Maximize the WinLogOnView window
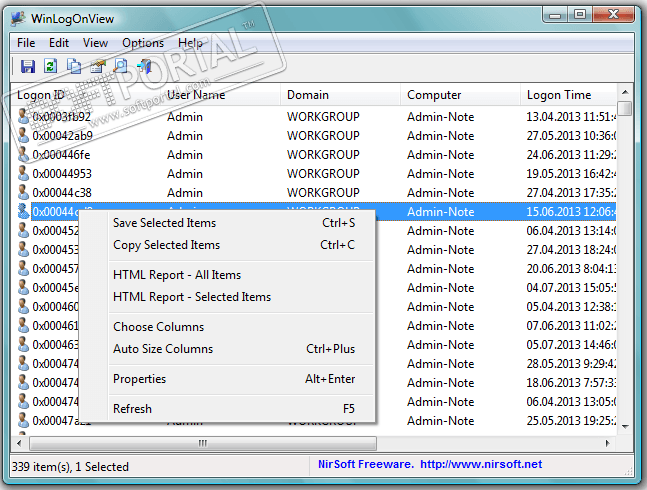Viewport: 647px width, 490px height. point(579,15)
